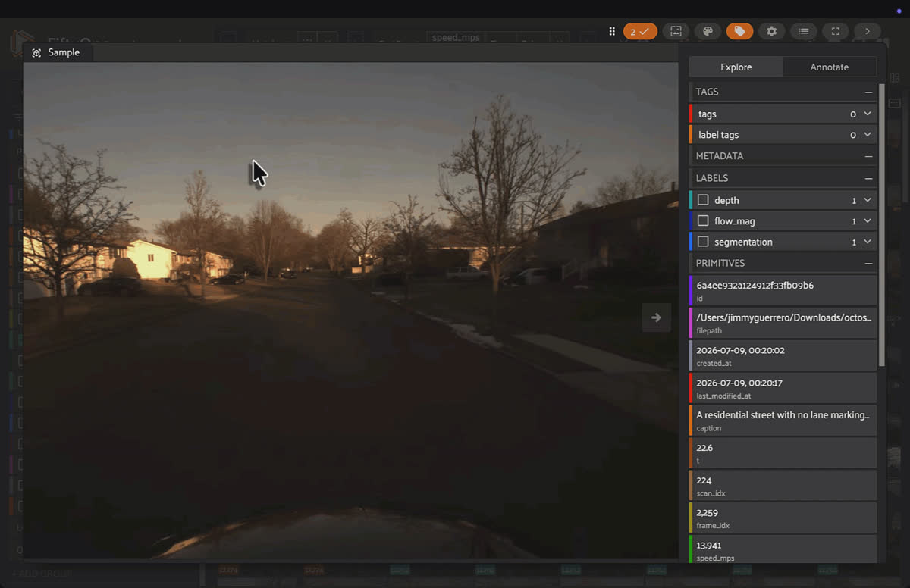Open display options gear icon
Image resolution: width=910 pixels, height=588 pixels.
coord(771,31)
